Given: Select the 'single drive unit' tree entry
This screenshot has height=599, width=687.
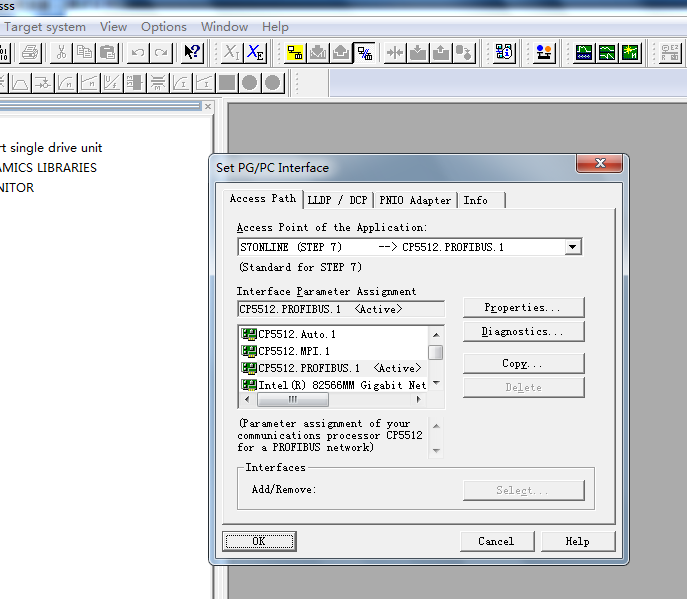Looking at the screenshot, I should pyautogui.click(x=51, y=148).
